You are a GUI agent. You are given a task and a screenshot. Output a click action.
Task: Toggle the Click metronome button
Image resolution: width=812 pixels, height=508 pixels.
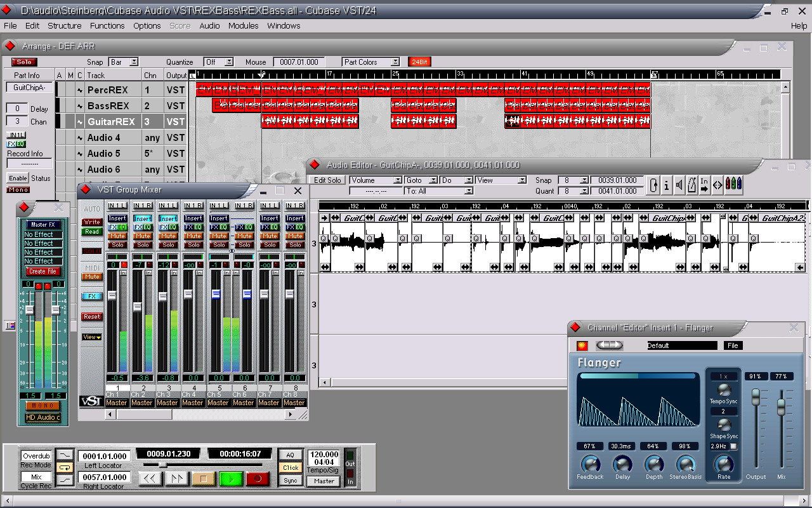(x=291, y=467)
